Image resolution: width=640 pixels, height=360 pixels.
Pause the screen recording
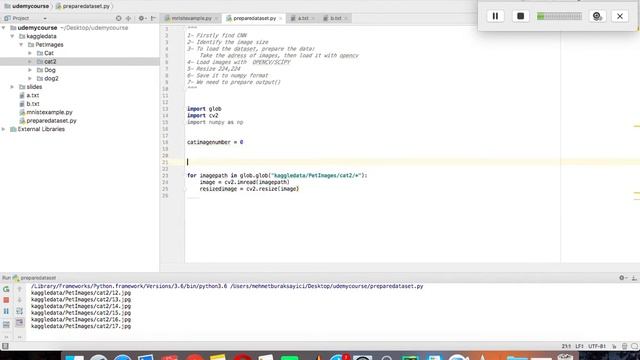495,16
